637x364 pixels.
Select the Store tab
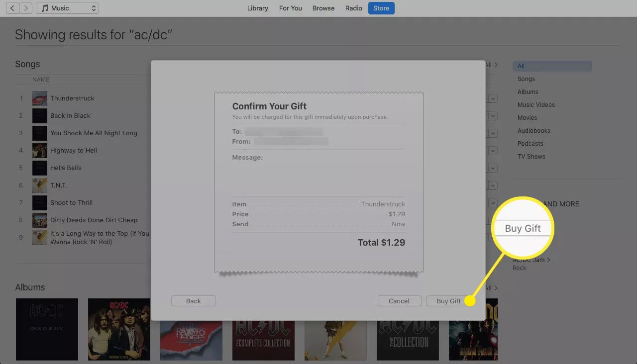(x=381, y=8)
